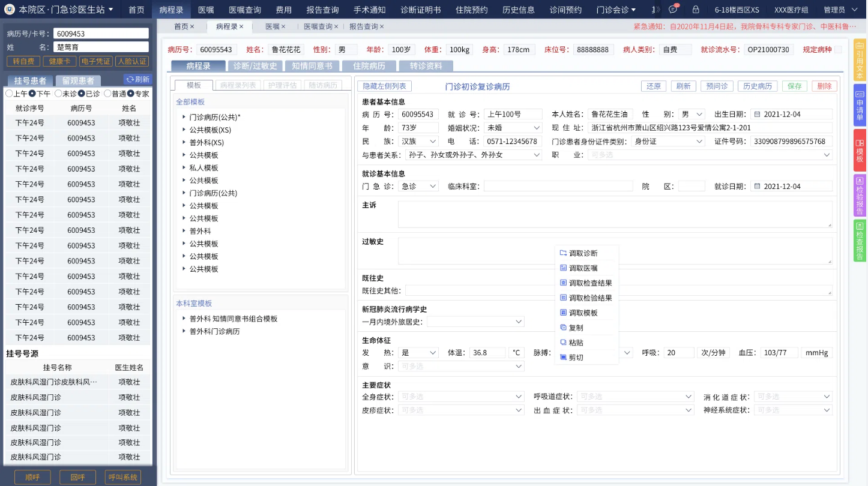
Task: Open the 民族 dropdown showing 汉族
Action: click(x=418, y=142)
